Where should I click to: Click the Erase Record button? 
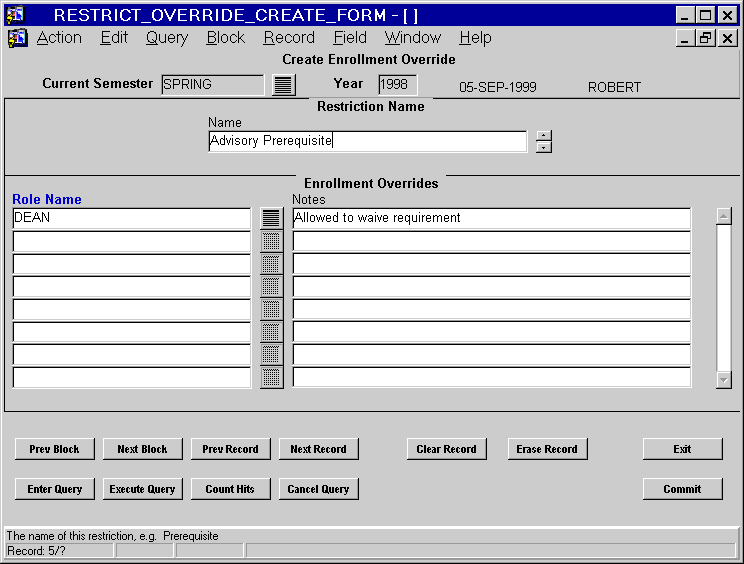click(x=547, y=449)
